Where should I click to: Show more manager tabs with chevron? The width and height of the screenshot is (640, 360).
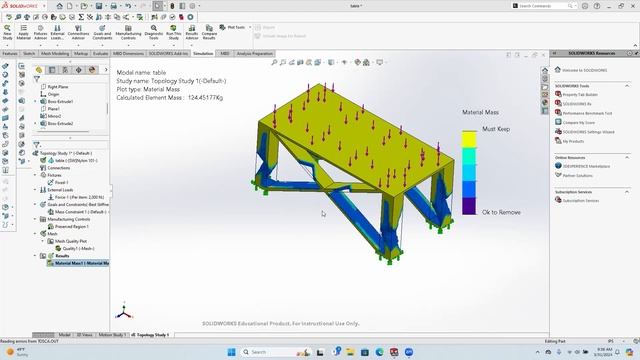[x=106, y=70]
